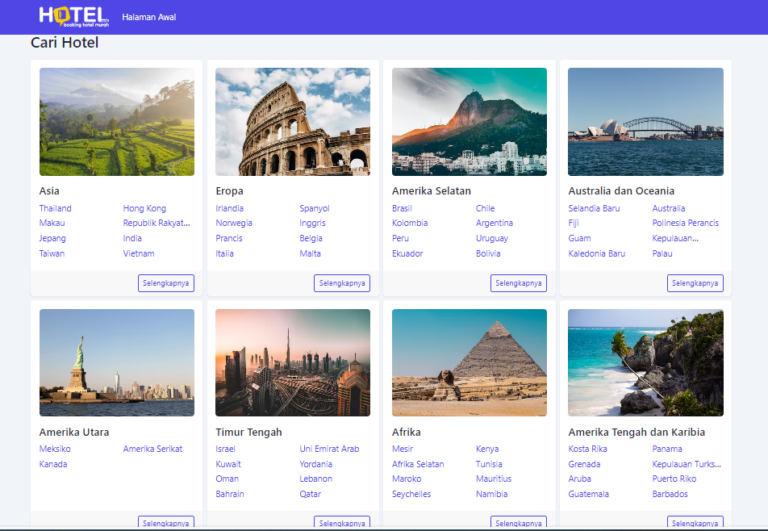Click the Uni Emirat Arab link
This screenshot has width=768, height=531.
point(329,449)
